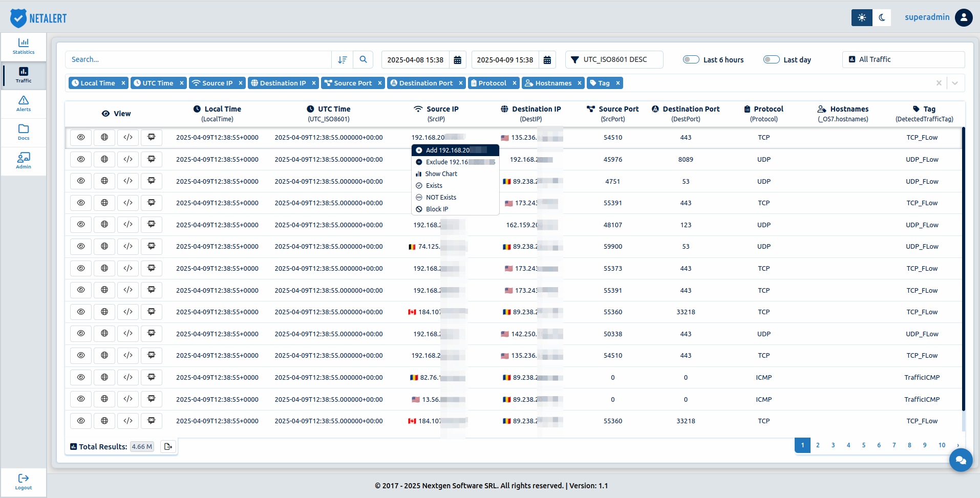Go to results page 5
The width and height of the screenshot is (980, 498).
click(864, 445)
